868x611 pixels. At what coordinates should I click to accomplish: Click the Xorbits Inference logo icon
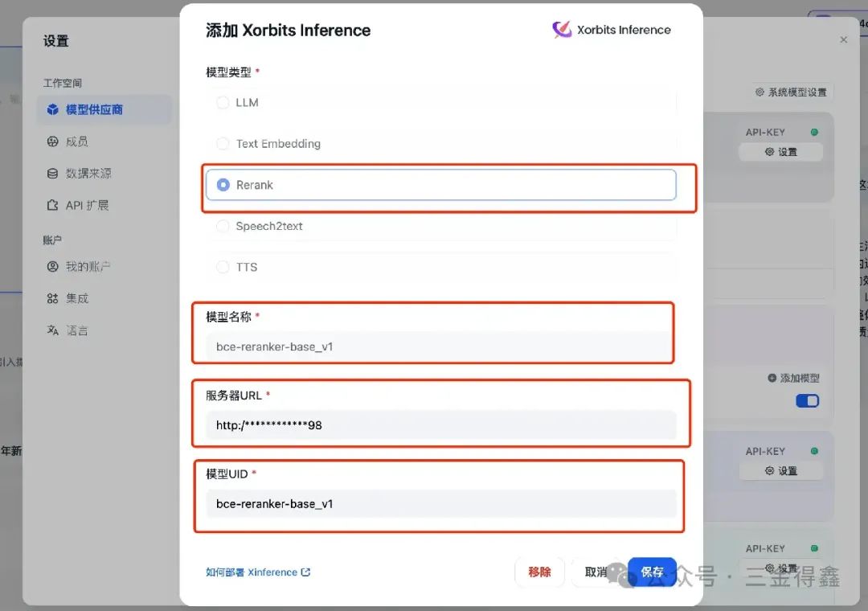(x=562, y=30)
